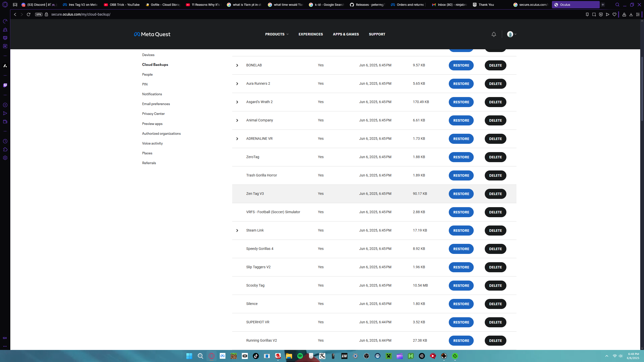Click browser back arrow
Screen dimensions: 644x362
(15, 15)
